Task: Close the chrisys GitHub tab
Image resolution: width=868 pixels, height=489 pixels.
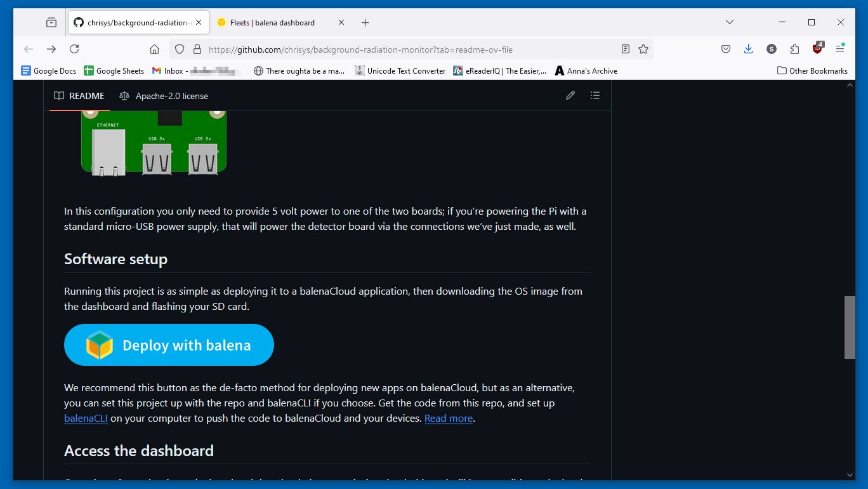Action: pos(199,22)
